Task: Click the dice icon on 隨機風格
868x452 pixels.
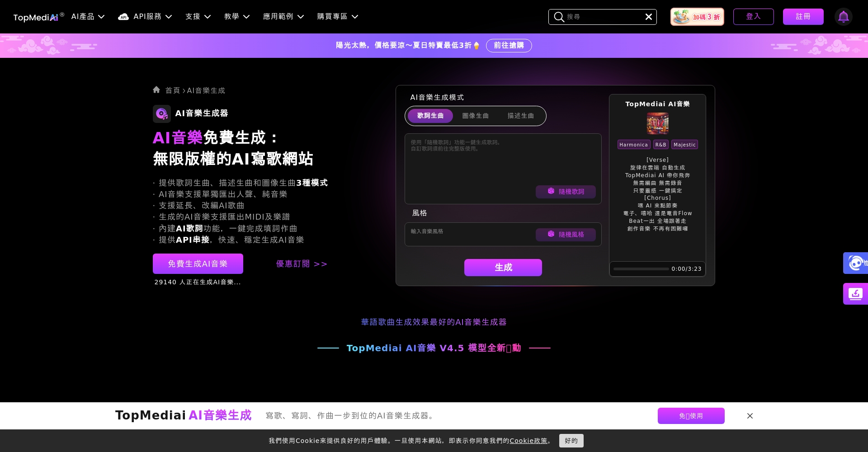Action: click(551, 234)
